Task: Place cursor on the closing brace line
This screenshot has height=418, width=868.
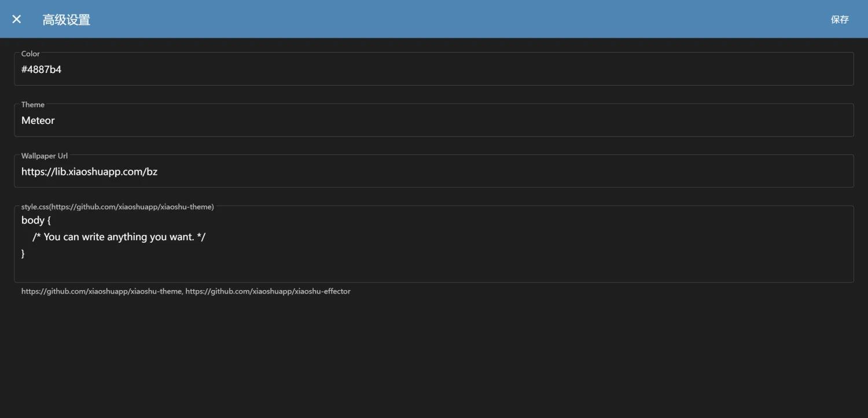Action: click(x=24, y=254)
